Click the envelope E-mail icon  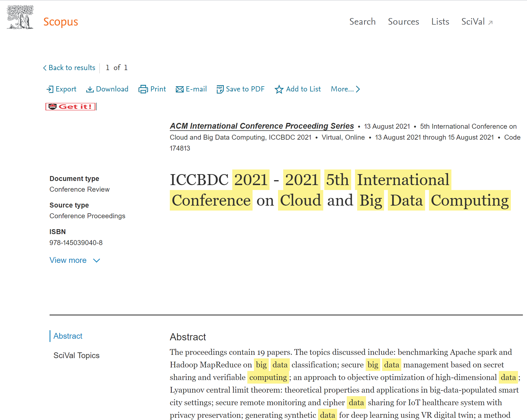click(180, 90)
